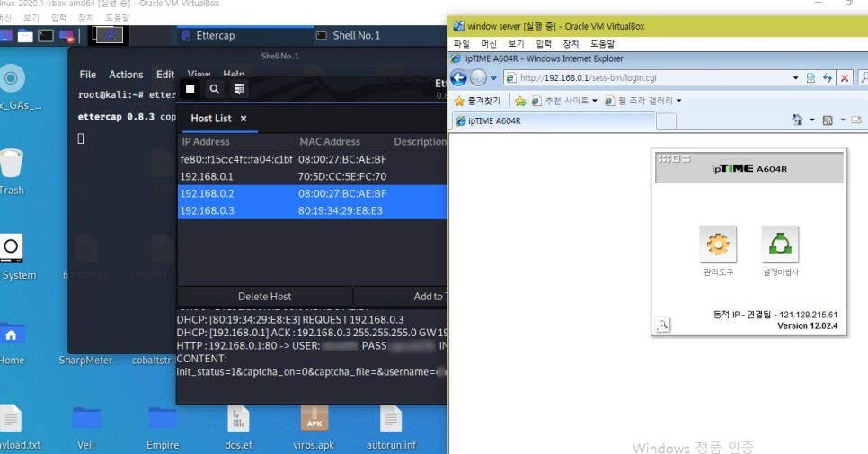Viewport: 868px width, 454px height.
Task: Expand the IE feeds dropdown arrow
Action: click(x=843, y=120)
